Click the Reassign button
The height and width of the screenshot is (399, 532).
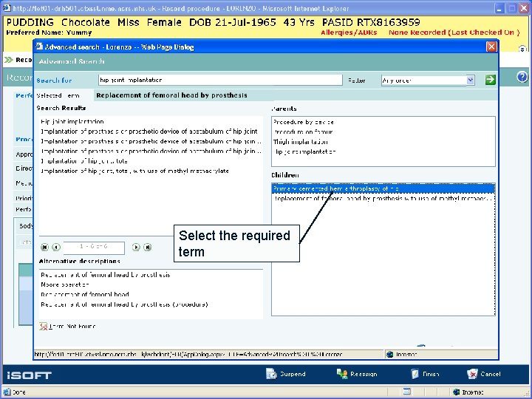[357, 374]
